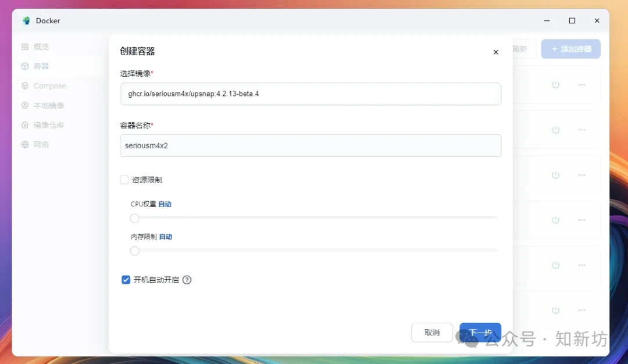
Task: Click the 自动 value next to 内存限制
Action: 165,237
